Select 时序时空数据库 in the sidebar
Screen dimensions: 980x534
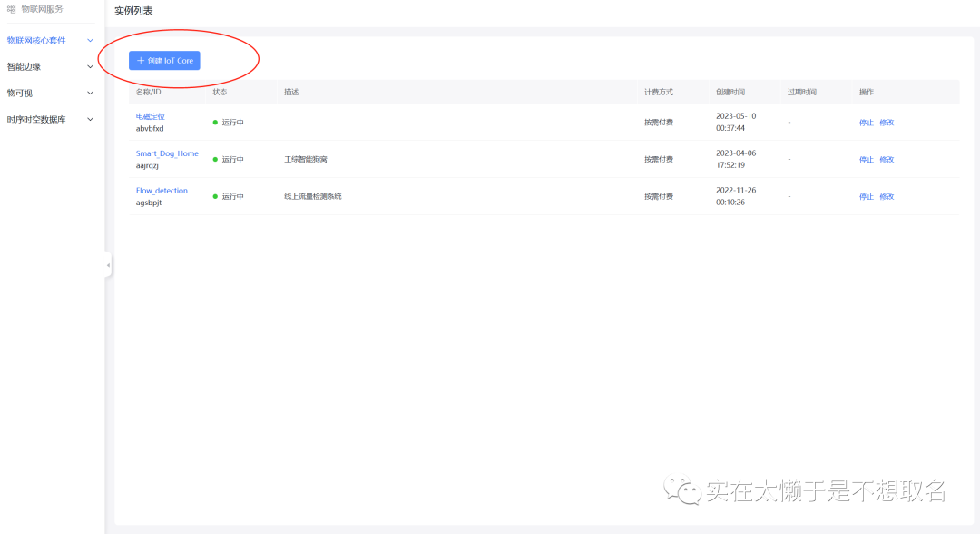click(x=36, y=119)
